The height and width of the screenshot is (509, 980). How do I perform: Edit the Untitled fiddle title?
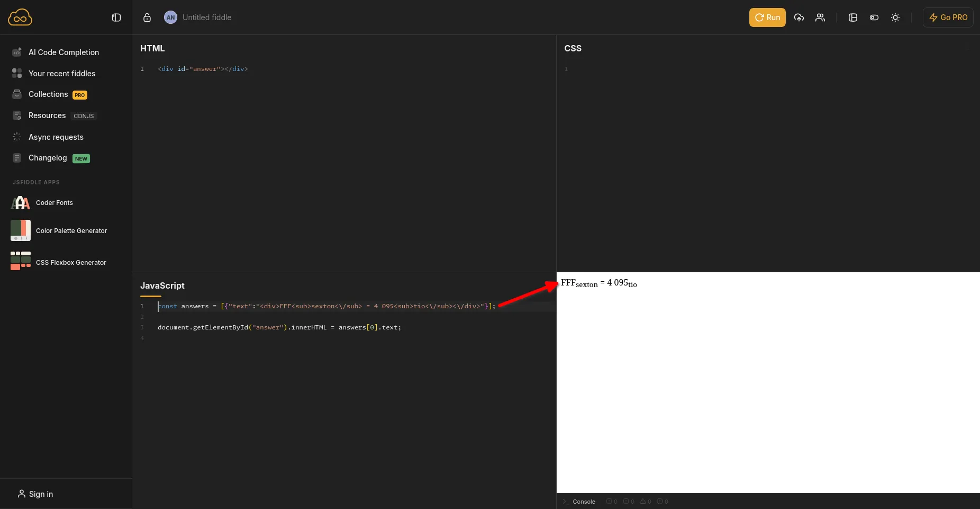207,17
